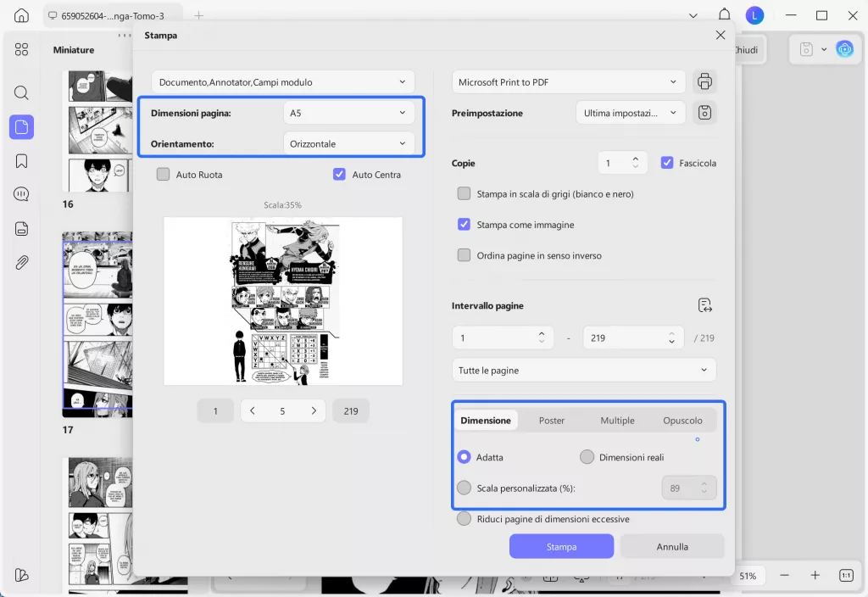Click the Stampa print button
Viewport: 868px width, 597px height.
coord(561,547)
